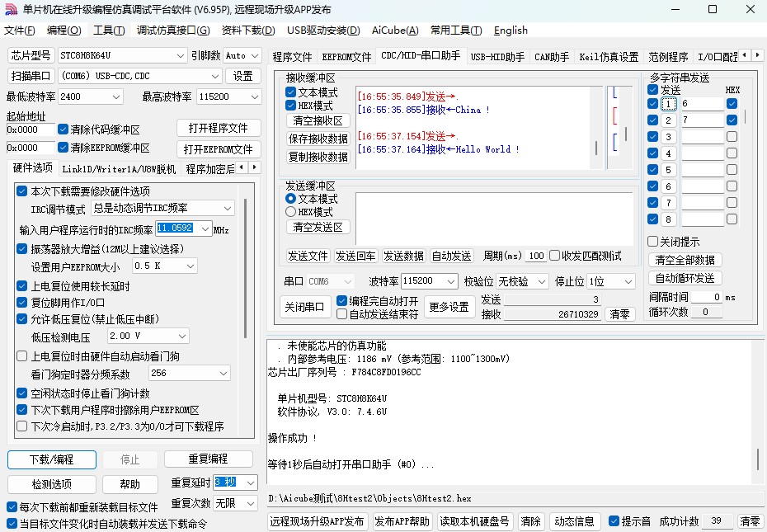The image size is (767, 532).
Task: Toggle 编程完自动打开 checkbox
Action: tap(342, 300)
